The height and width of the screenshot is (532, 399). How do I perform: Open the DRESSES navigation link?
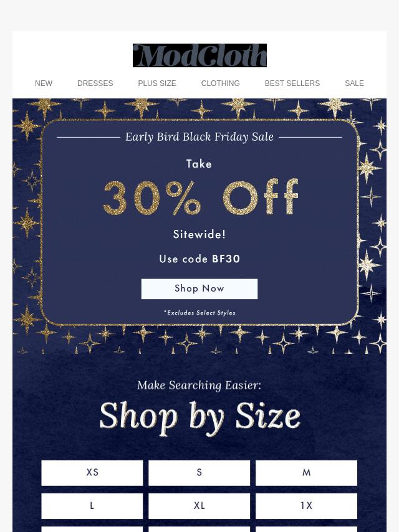pyautogui.click(x=95, y=83)
